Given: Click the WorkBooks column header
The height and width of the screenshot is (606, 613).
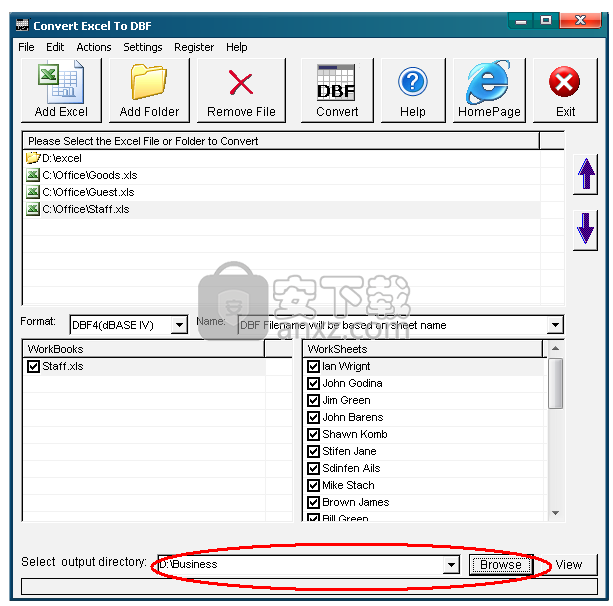Looking at the screenshot, I should tap(144, 349).
